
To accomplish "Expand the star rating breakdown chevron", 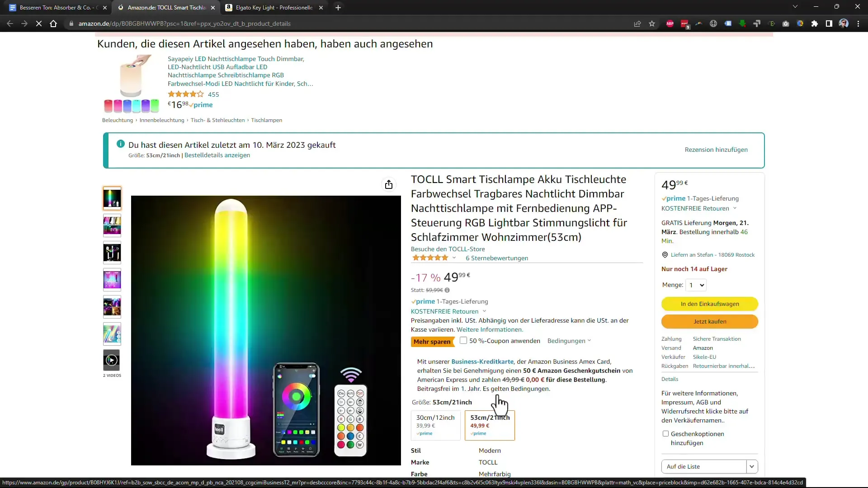I will click(454, 258).
